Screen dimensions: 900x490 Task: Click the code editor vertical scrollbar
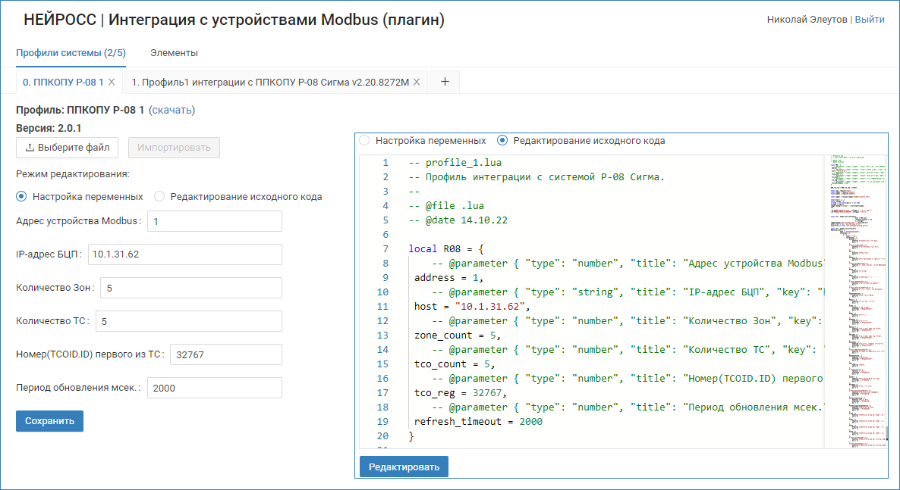click(887, 433)
